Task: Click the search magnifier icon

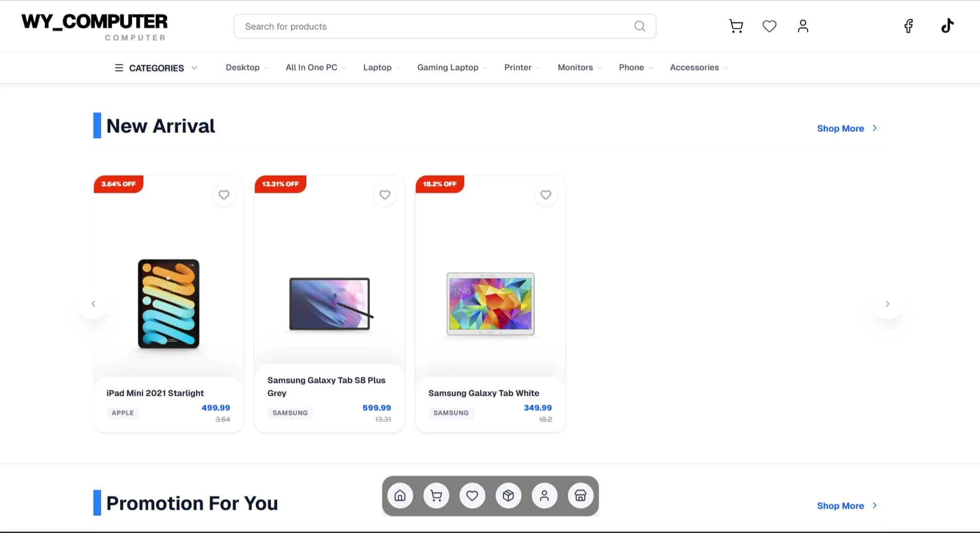Action: [640, 26]
